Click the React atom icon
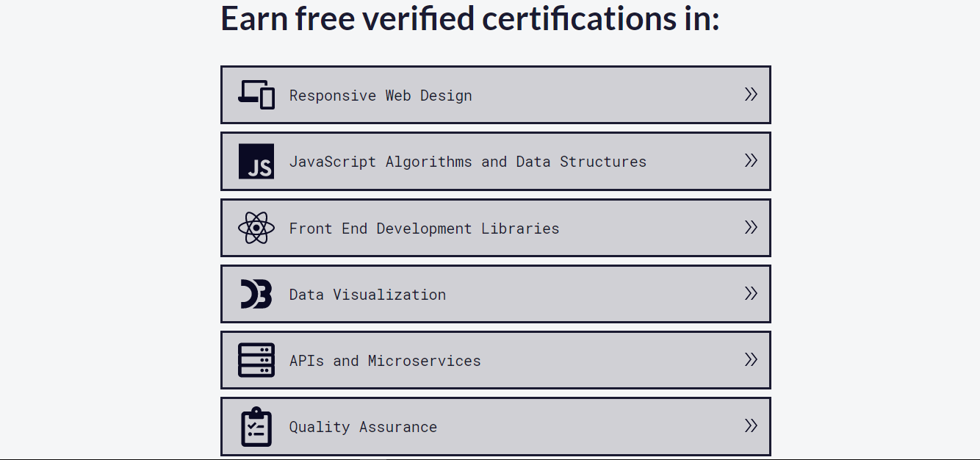 (256, 228)
